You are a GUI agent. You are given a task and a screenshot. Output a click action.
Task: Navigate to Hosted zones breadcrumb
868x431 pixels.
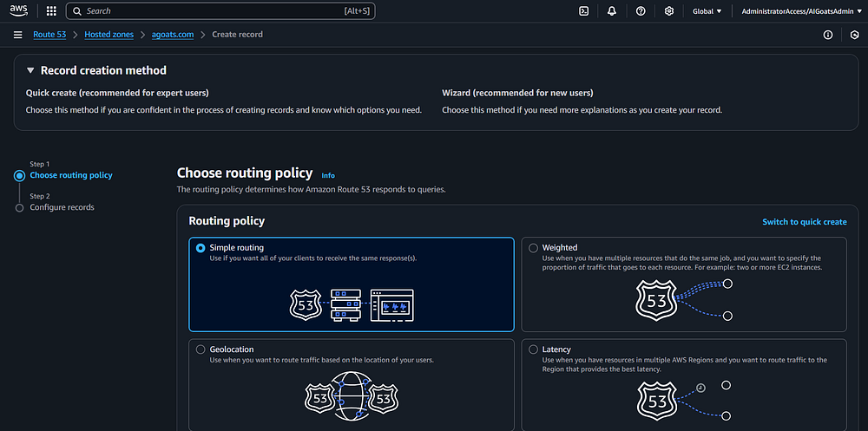tap(108, 35)
